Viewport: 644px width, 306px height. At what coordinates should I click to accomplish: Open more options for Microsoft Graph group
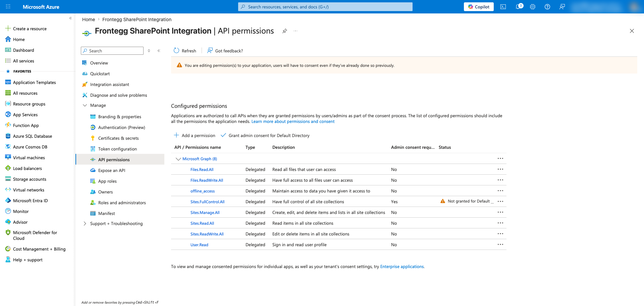tap(500, 159)
